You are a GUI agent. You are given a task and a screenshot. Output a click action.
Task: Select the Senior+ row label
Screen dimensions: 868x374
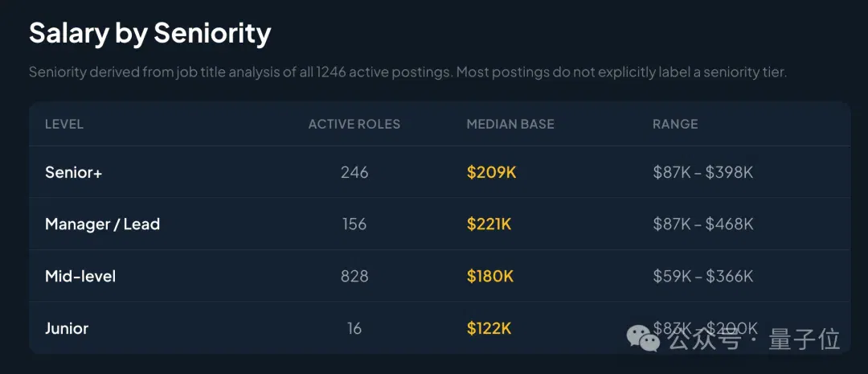[x=74, y=172]
